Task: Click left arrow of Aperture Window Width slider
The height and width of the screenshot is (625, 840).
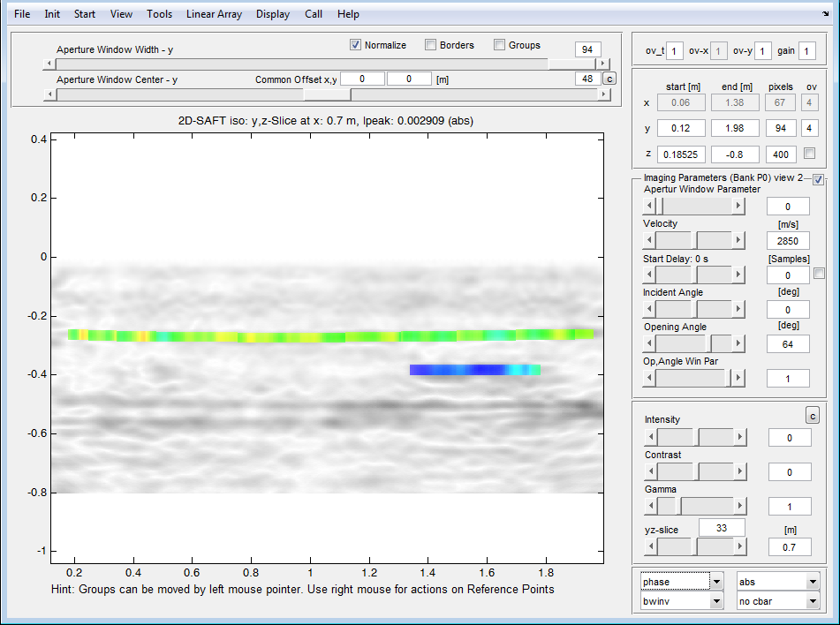Action: pyautogui.click(x=49, y=64)
